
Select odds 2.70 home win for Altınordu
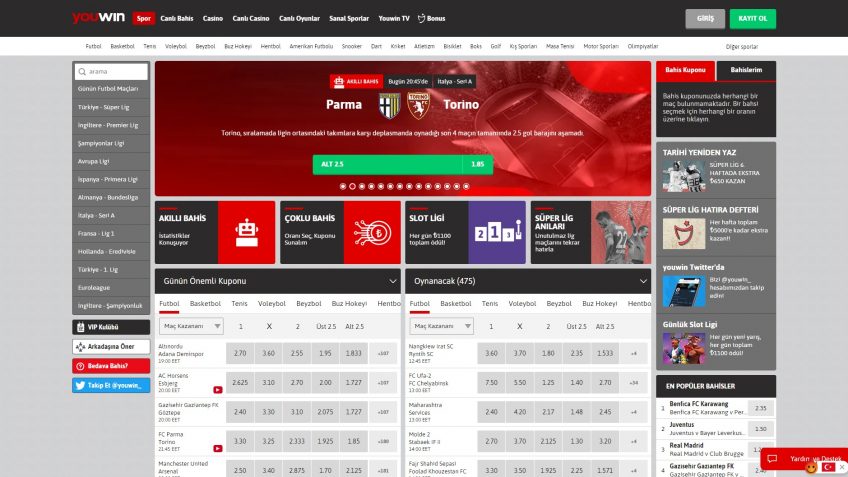click(x=240, y=353)
